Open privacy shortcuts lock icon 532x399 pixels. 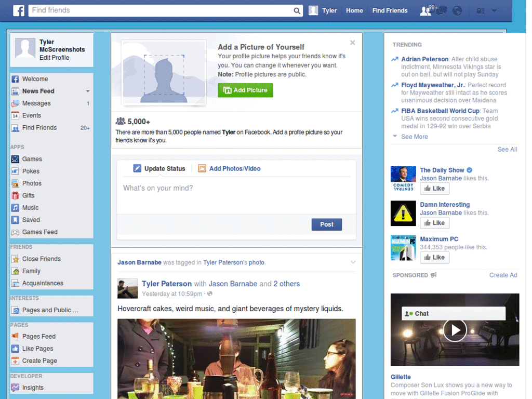tap(481, 11)
